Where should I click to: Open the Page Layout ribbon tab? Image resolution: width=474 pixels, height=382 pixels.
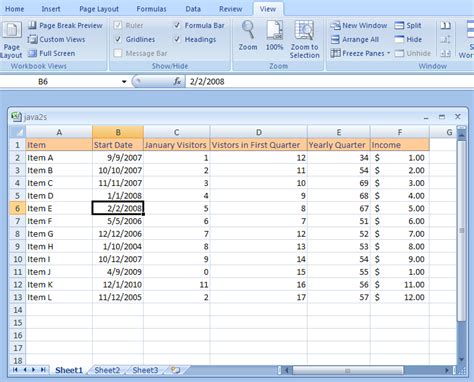(99, 9)
